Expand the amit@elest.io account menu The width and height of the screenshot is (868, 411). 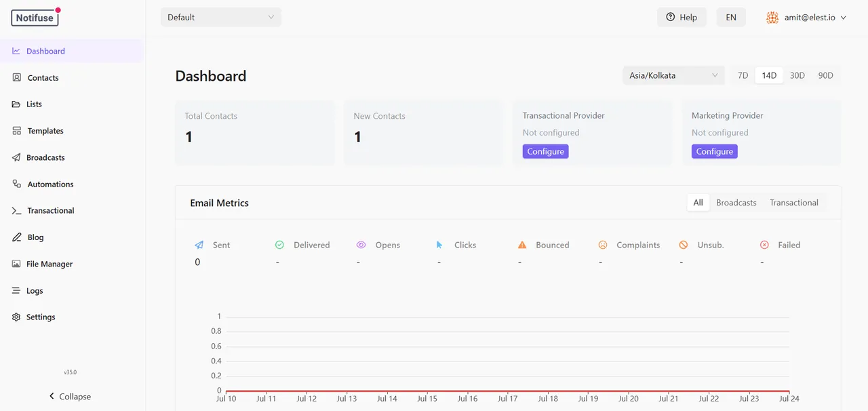click(x=806, y=18)
